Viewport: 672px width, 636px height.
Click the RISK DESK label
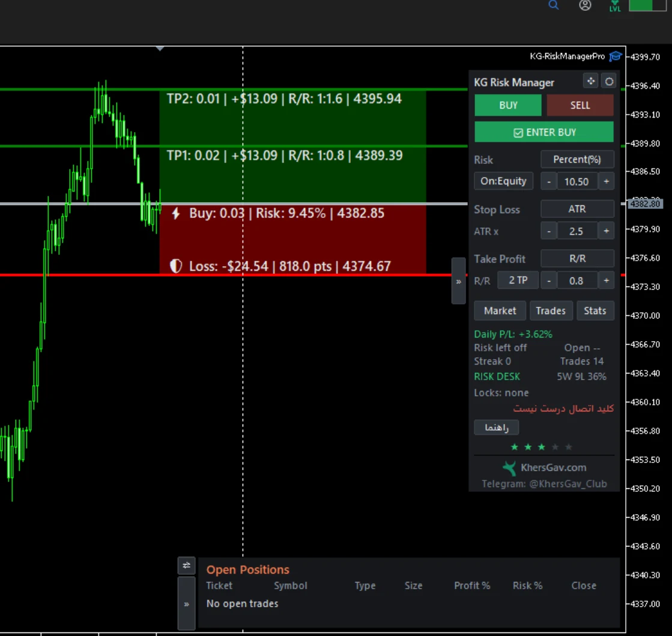[497, 377]
